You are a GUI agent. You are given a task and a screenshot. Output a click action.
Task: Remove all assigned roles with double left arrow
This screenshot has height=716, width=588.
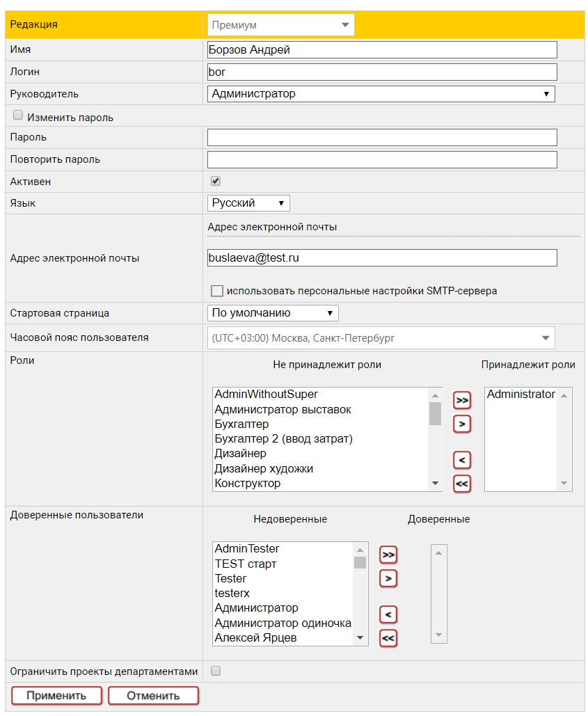[462, 483]
